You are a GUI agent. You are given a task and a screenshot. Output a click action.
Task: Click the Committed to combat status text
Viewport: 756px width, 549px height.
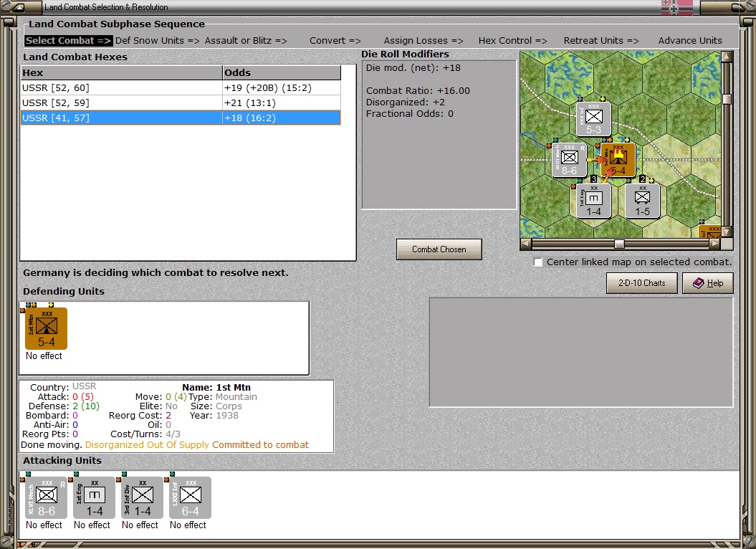pyautogui.click(x=260, y=445)
